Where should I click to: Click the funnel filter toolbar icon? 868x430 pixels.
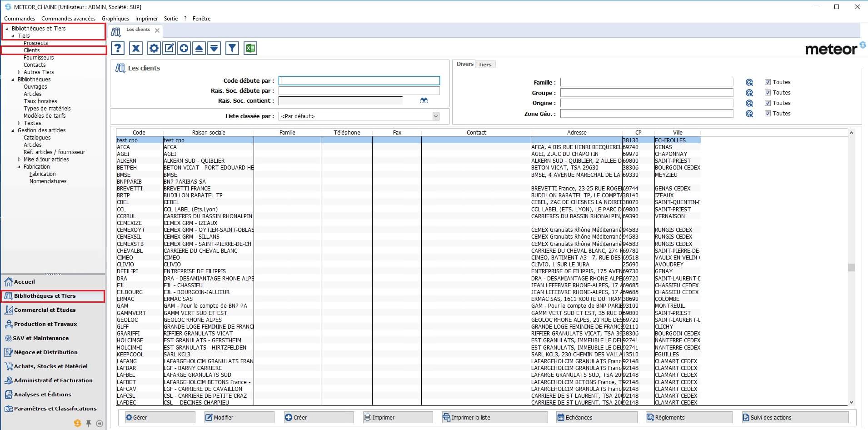point(232,48)
